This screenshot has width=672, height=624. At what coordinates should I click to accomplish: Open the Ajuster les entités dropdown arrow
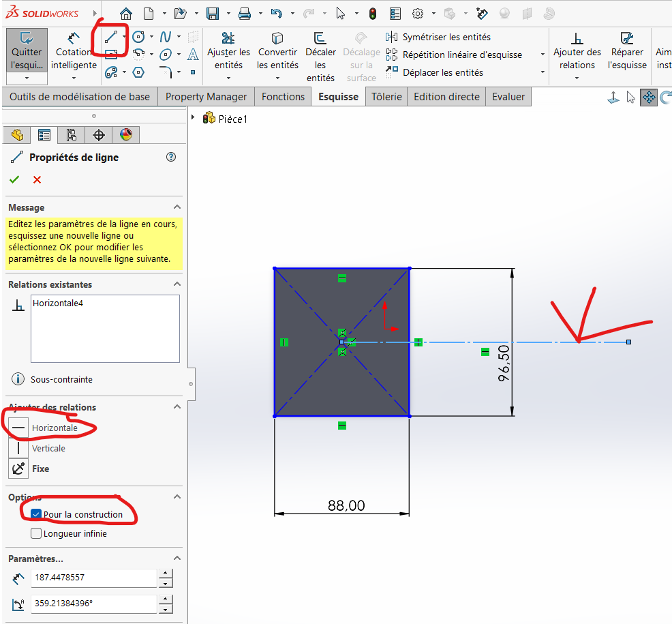pyautogui.click(x=228, y=78)
